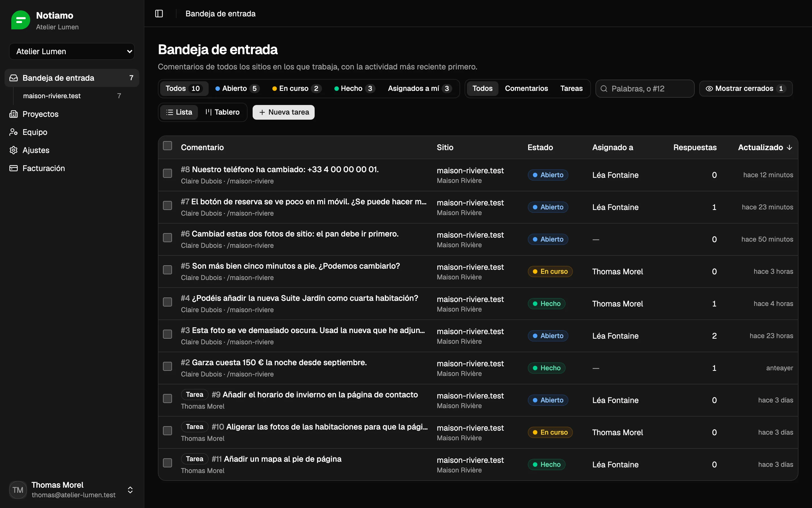812x508 pixels.
Task: Click the TM user avatar
Action: point(18,490)
